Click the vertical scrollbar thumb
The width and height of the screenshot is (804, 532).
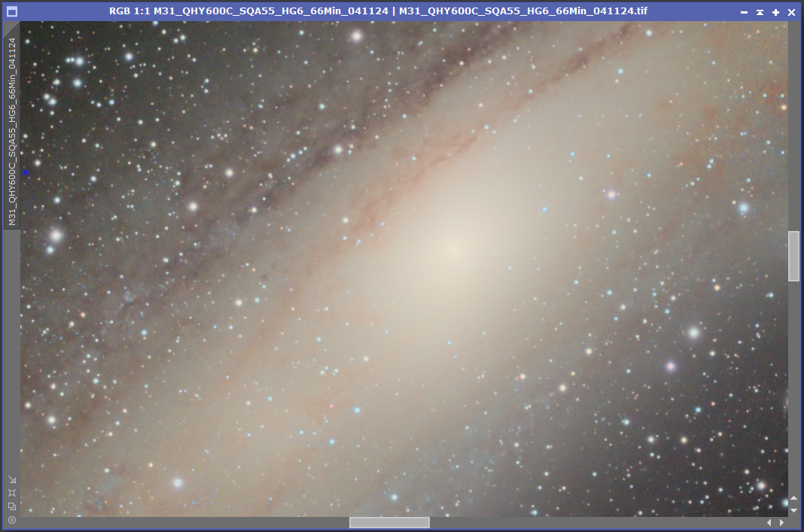[793, 257]
